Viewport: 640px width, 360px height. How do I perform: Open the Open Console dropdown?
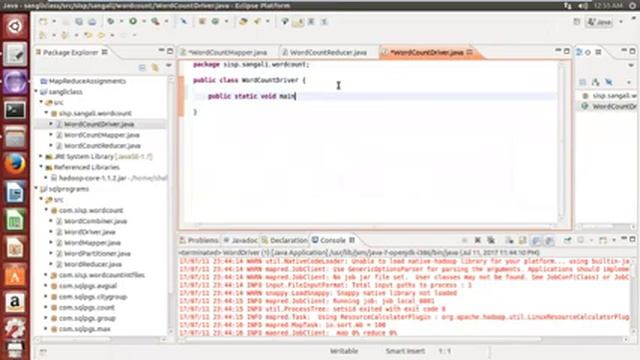click(614, 240)
